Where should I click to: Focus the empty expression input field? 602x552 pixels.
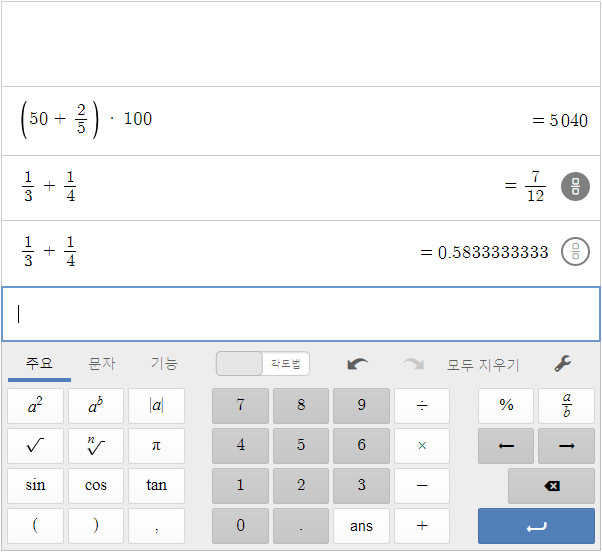301,314
